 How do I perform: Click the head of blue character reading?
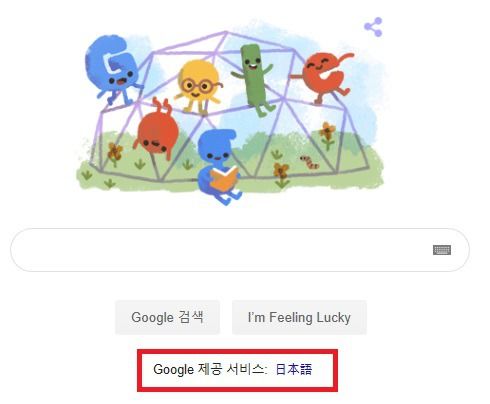click(217, 145)
